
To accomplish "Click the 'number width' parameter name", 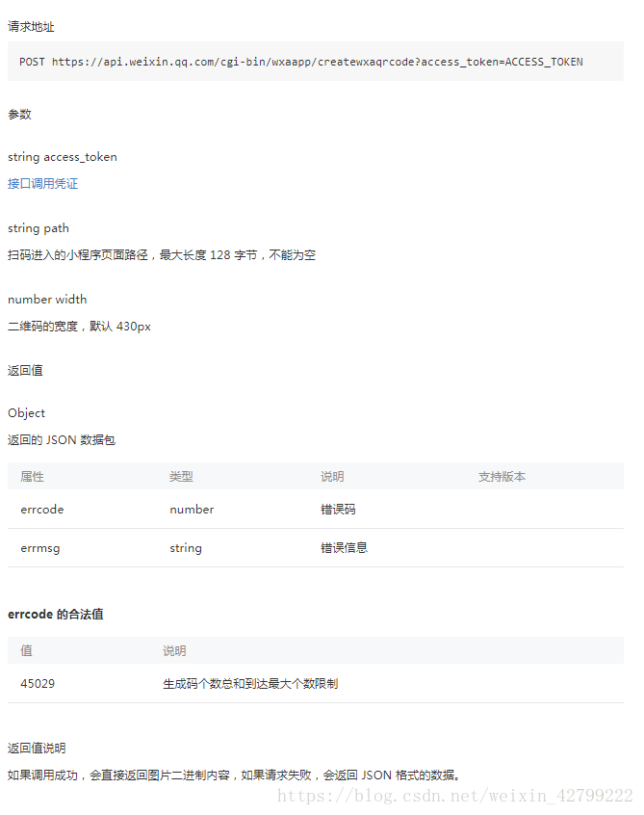I will coord(47,300).
